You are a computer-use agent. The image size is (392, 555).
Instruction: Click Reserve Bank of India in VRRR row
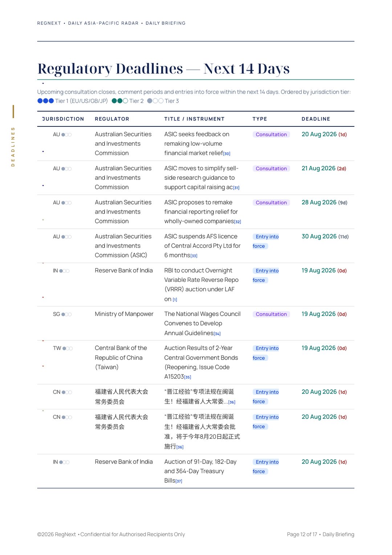point(124,271)
